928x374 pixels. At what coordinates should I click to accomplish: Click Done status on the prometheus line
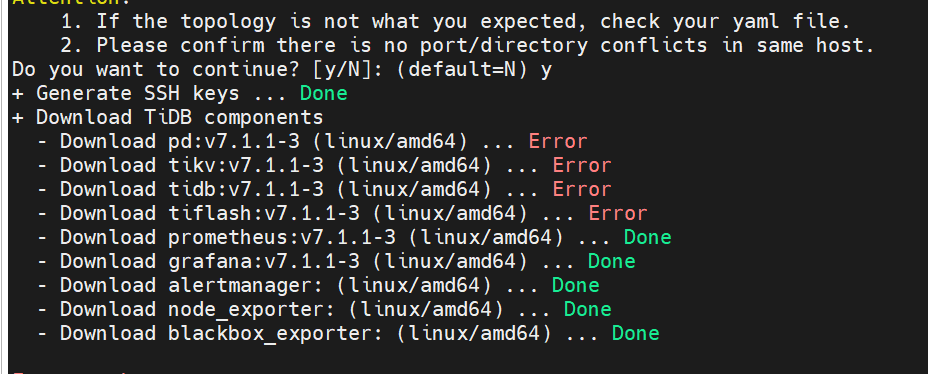coord(647,237)
